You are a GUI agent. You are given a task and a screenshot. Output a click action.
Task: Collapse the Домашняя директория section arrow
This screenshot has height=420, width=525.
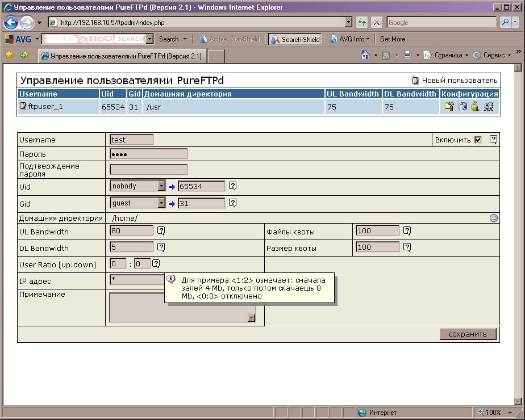tap(493, 218)
